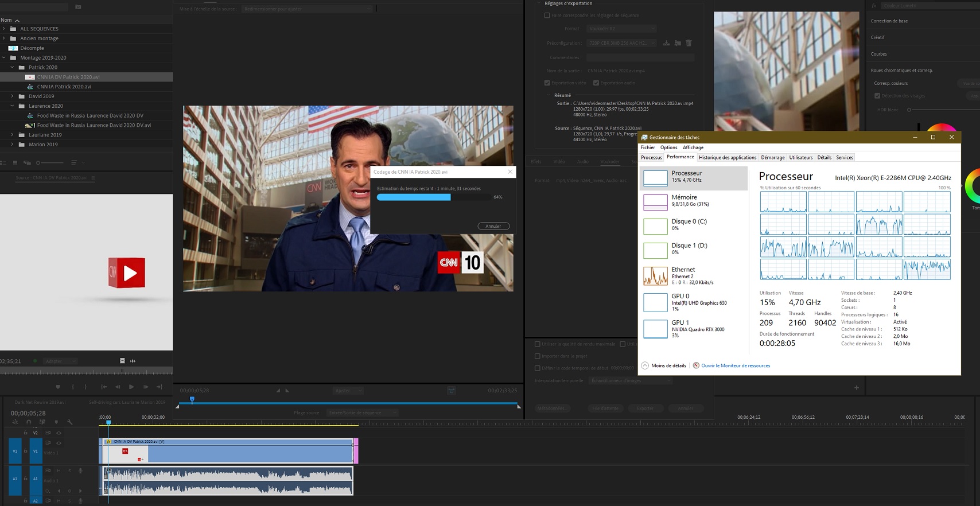Open timeline display settings wrench
Viewport: 980px width, 506px height.
click(x=69, y=422)
